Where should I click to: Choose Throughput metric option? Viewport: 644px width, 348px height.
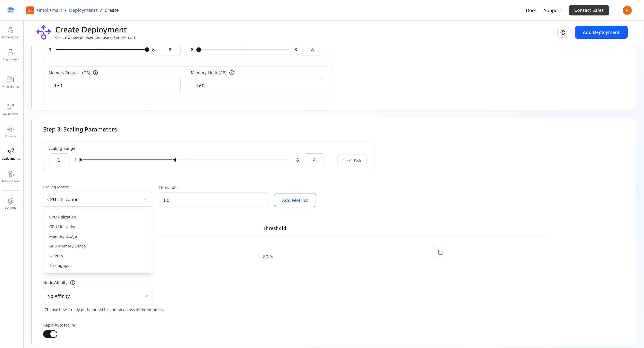tap(98, 265)
